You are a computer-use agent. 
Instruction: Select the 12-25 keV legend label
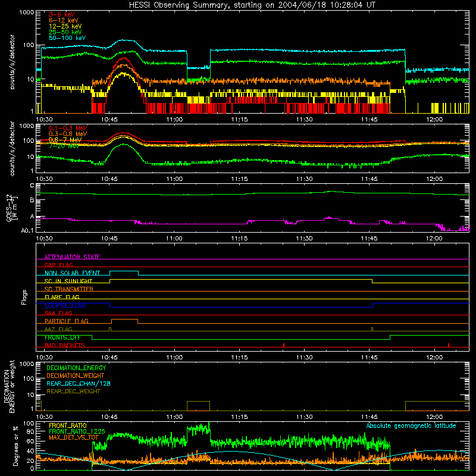[x=65, y=26]
